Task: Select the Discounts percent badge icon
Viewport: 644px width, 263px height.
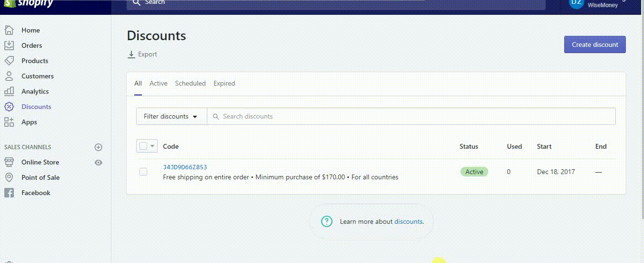Action: 9,107
